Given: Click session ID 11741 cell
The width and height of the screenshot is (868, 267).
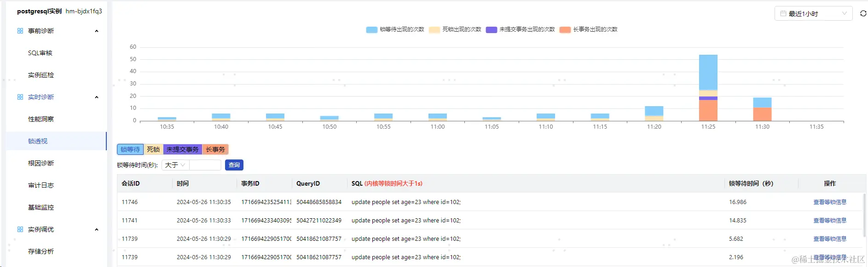Looking at the screenshot, I should pos(130,221).
